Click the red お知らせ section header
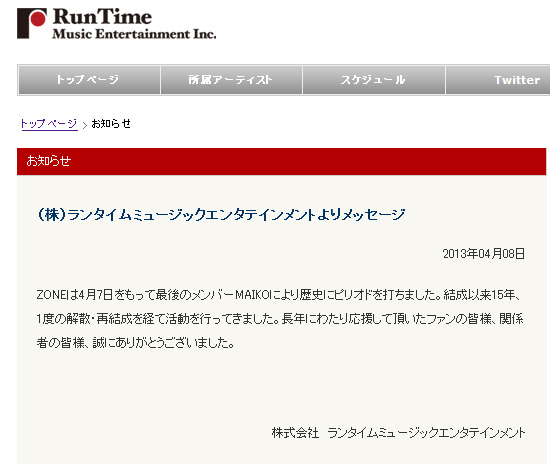This screenshot has height=464, width=550. coord(281,161)
